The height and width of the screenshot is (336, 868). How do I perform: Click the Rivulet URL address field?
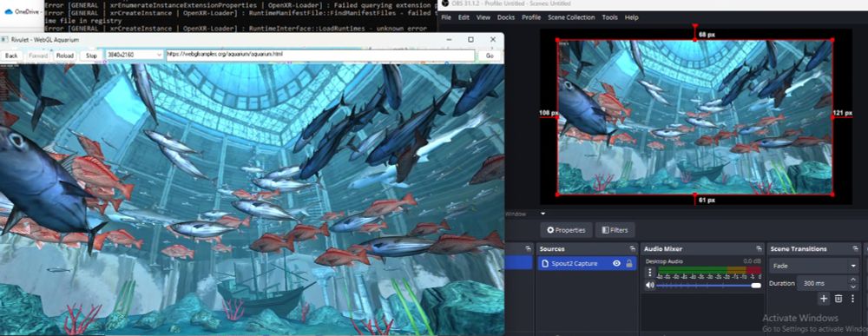[x=320, y=56]
